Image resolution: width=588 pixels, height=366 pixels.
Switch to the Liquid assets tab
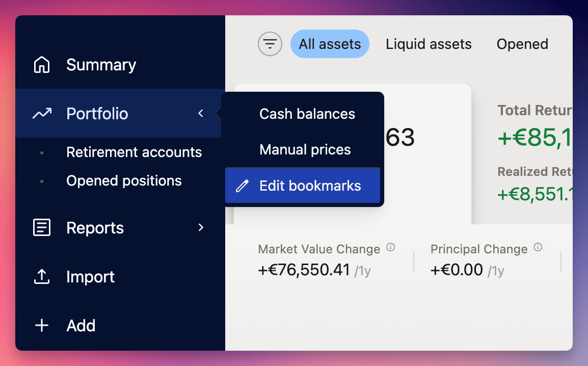pos(429,44)
